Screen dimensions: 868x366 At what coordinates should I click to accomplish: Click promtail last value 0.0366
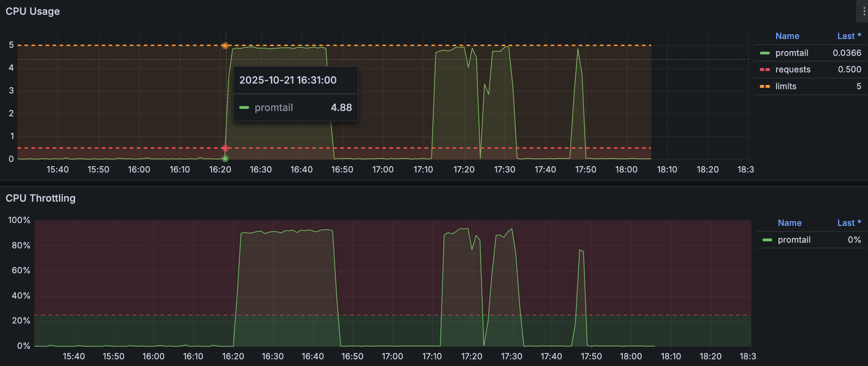(x=847, y=53)
